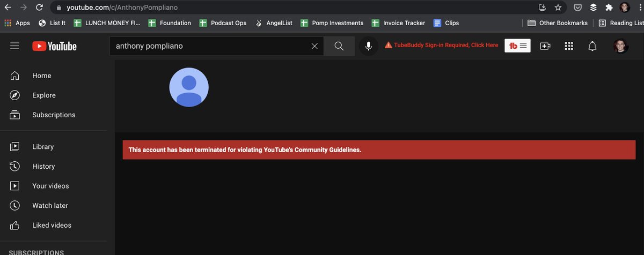Bookmark page with star icon
This screenshot has width=644, height=255.
(x=558, y=7)
